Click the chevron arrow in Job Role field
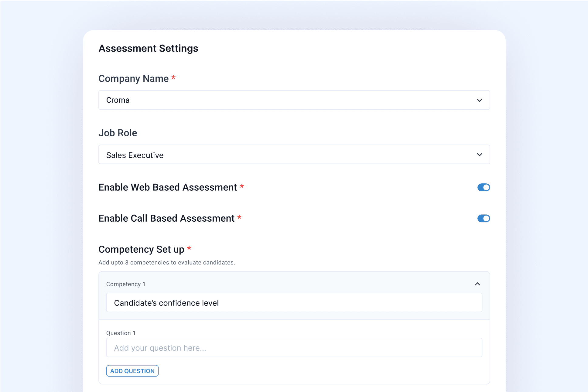This screenshot has width=588, height=392. tap(479, 155)
